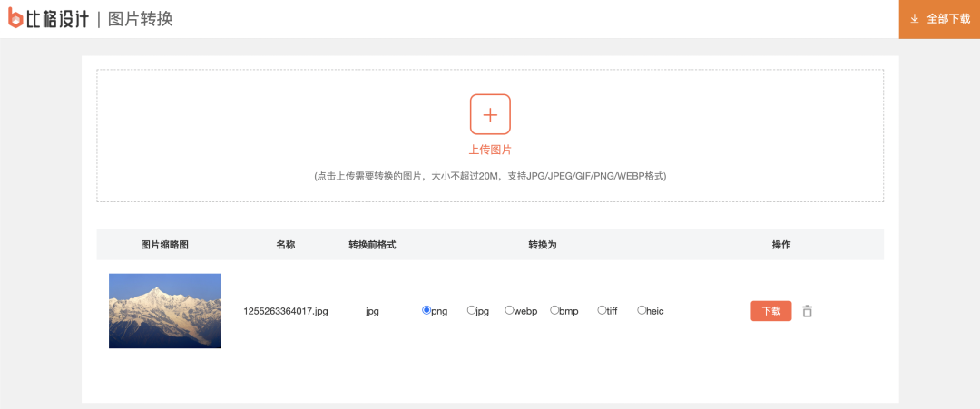The image size is (980, 409).
Task: Click the orange plus upload icon
Action: 490,114
